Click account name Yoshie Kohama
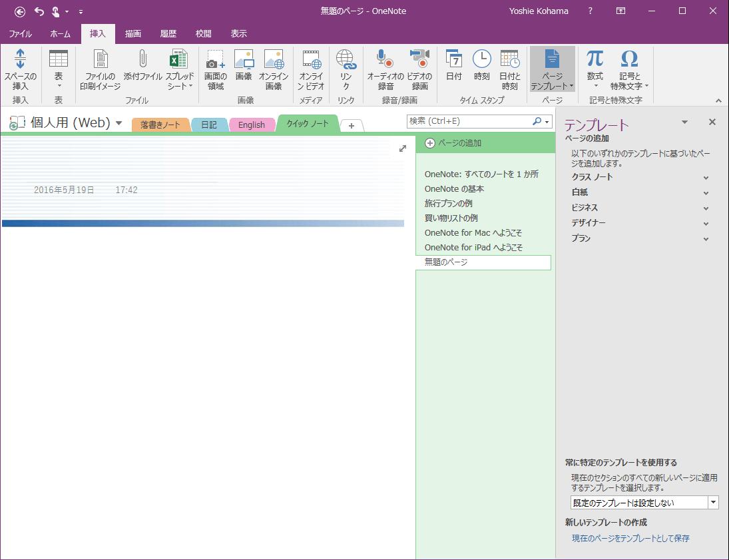The height and width of the screenshot is (560, 729). tap(539, 11)
